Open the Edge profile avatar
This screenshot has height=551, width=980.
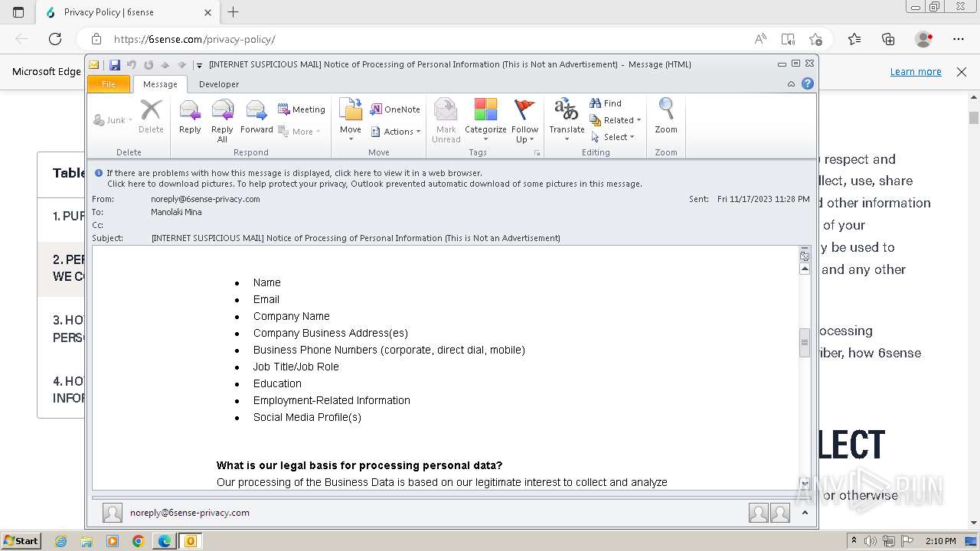coord(924,39)
